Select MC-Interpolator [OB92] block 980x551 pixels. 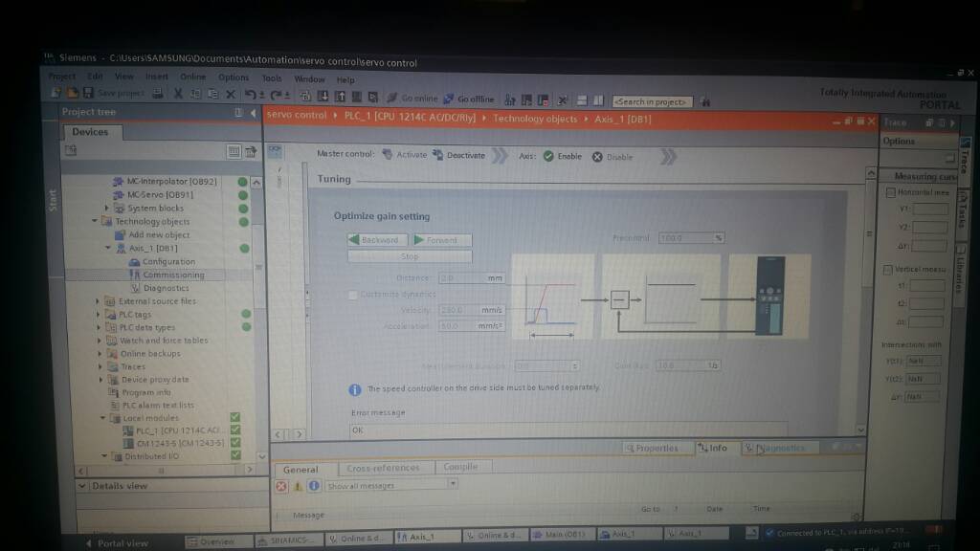pos(171,181)
